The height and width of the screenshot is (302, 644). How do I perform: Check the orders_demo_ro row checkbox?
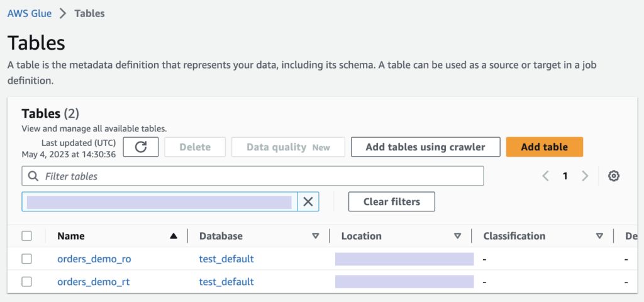point(26,259)
